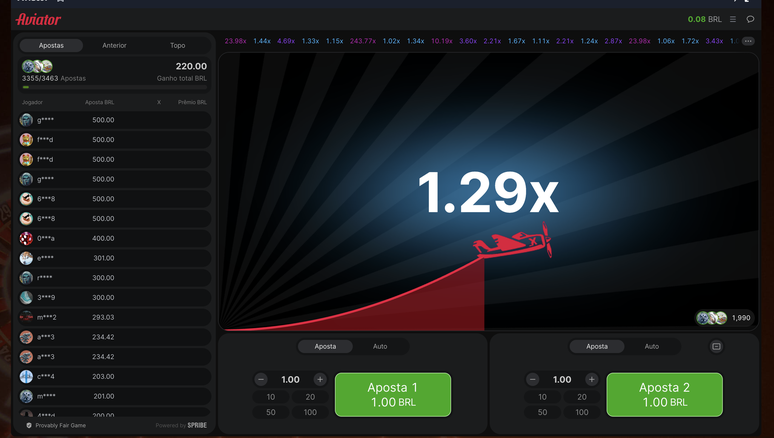Click avatar of player m***2
The width and height of the screenshot is (774, 438).
click(x=26, y=317)
